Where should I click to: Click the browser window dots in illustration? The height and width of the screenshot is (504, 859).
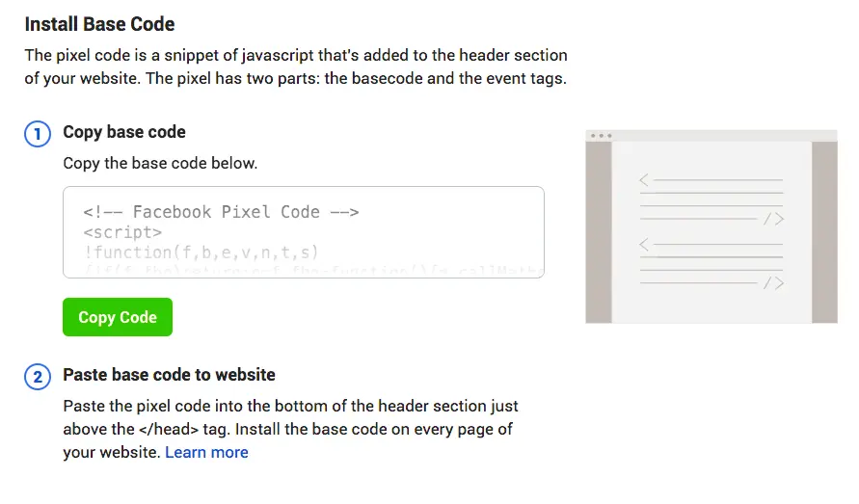click(x=602, y=136)
